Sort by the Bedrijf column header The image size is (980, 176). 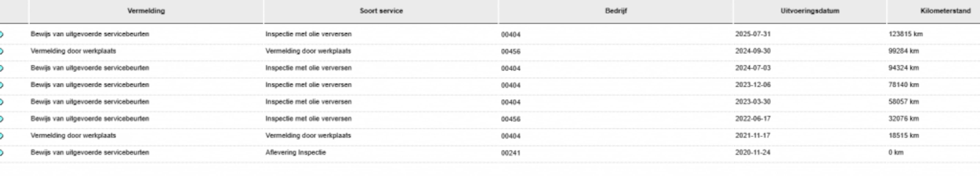pos(616,11)
